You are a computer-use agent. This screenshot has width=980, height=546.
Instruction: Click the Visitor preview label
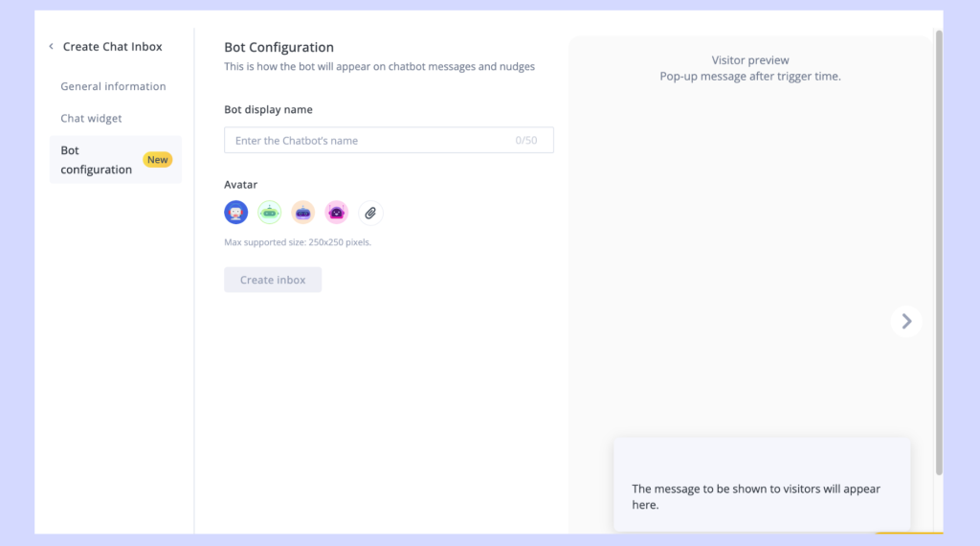pos(750,60)
